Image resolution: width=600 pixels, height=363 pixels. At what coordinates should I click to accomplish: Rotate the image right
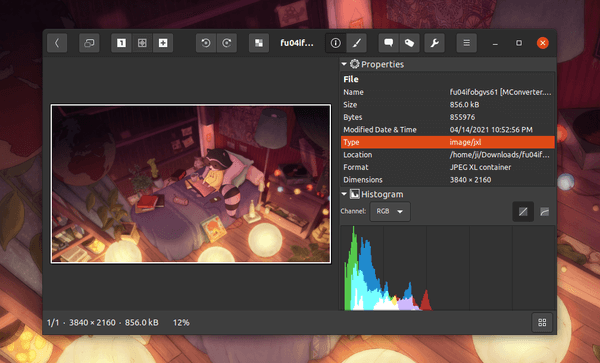click(227, 43)
